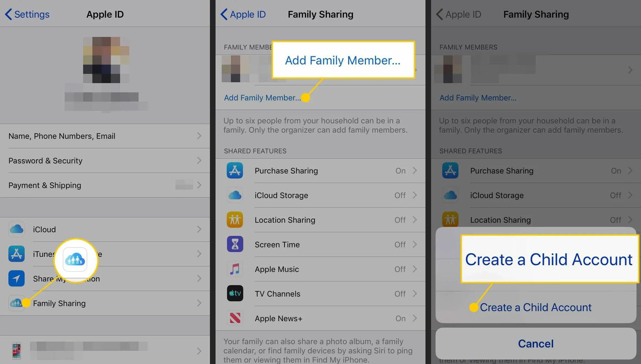Tap the Apple News+ icon
Image resolution: width=641 pixels, height=364 pixels.
coord(235,318)
